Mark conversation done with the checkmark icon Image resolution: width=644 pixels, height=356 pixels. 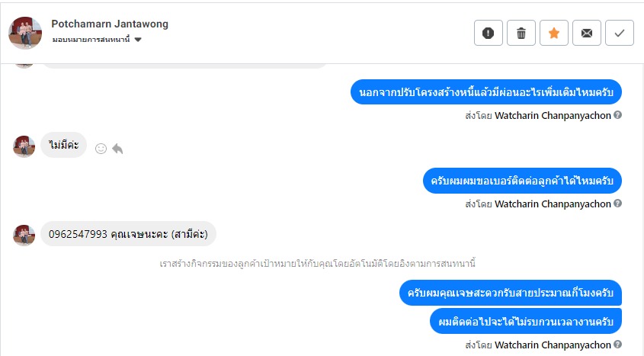click(620, 33)
